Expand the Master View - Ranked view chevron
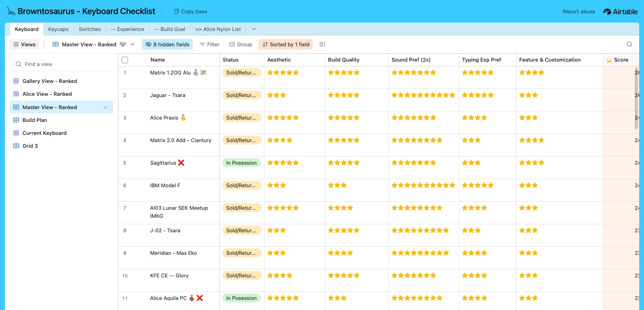The height and width of the screenshot is (310, 644). point(132,44)
